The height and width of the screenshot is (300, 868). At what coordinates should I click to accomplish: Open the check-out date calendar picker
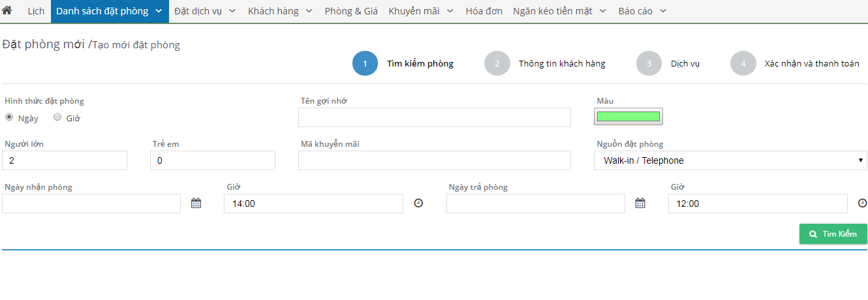tap(640, 203)
